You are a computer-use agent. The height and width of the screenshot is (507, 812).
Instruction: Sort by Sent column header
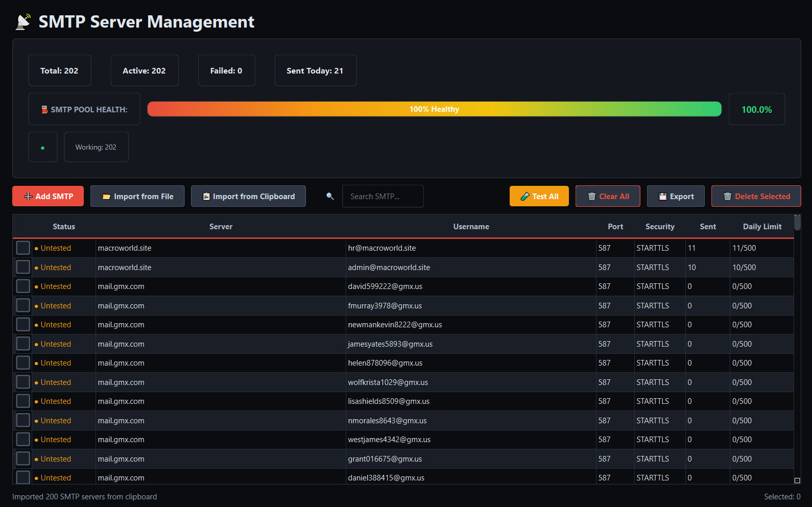tap(708, 227)
